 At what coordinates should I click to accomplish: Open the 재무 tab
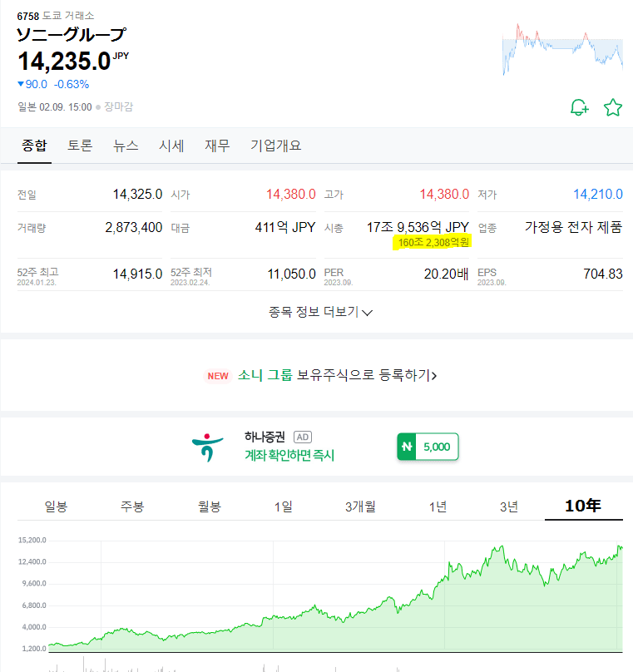217,146
